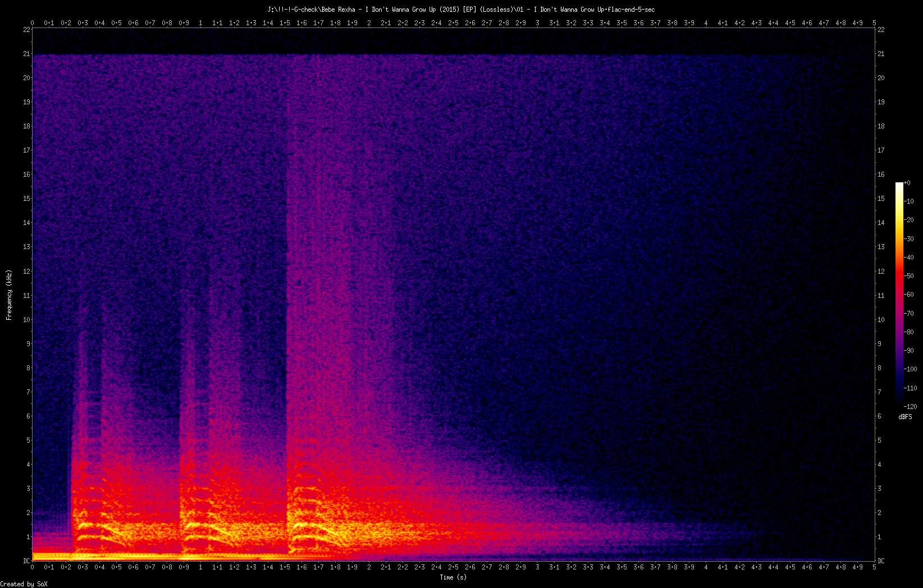
Task: Click the '3.3' tick on the bottom time axis
Action: pos(588,567)
